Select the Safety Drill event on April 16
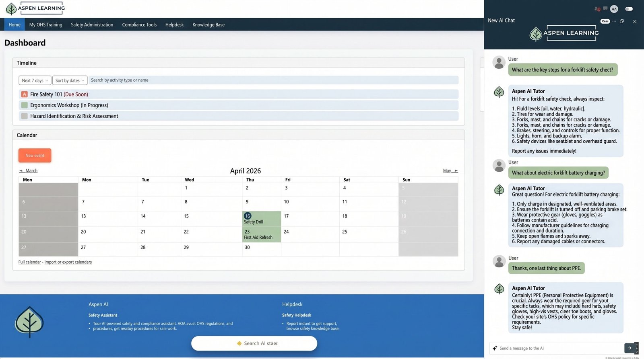The width and height of the screenshot is (644, 359). pos(254,222)
